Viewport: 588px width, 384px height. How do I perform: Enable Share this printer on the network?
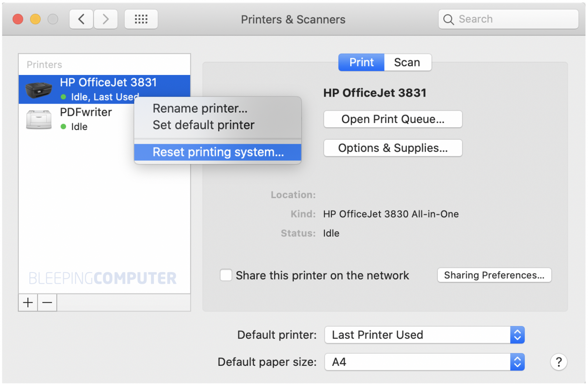226,275
